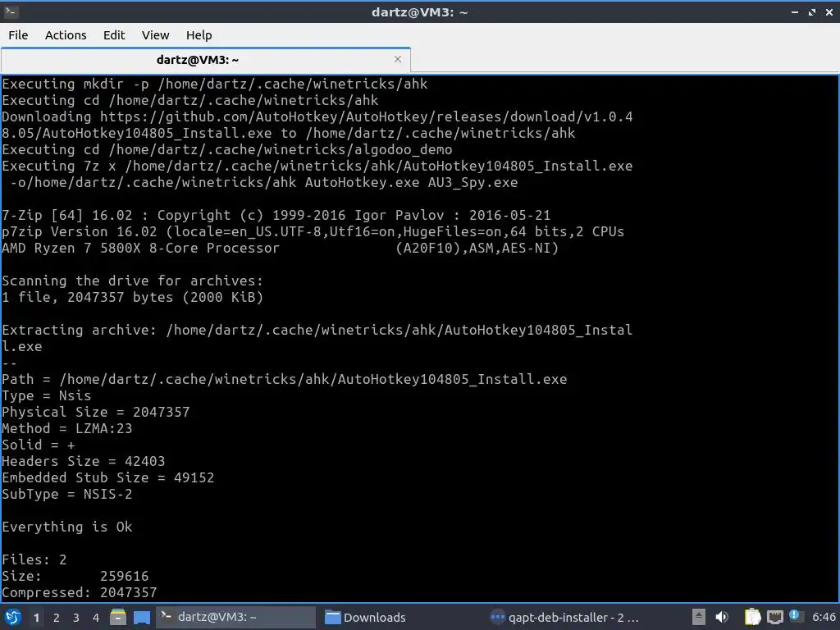Click the 'SubType = NSIS-2' line

point(67,494)
